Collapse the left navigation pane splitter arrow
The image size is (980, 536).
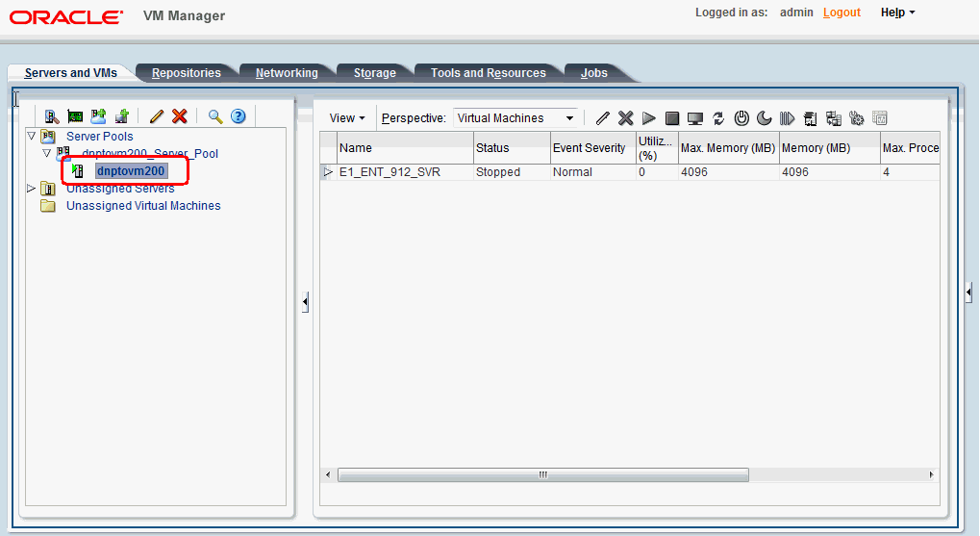305,302
